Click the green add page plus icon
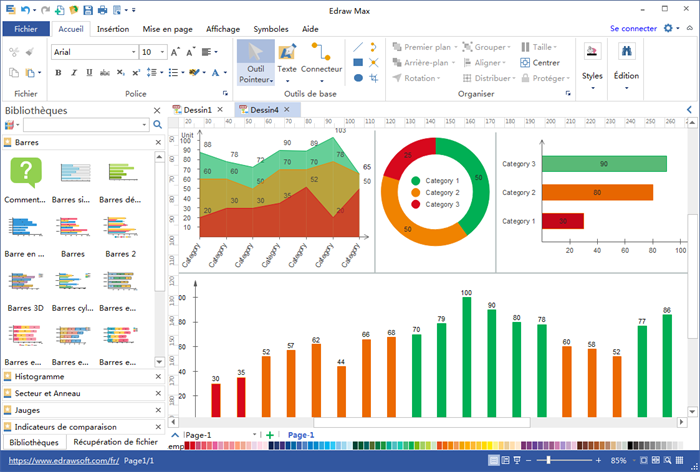This screenshot has width=700, height=472. (270, 435)
